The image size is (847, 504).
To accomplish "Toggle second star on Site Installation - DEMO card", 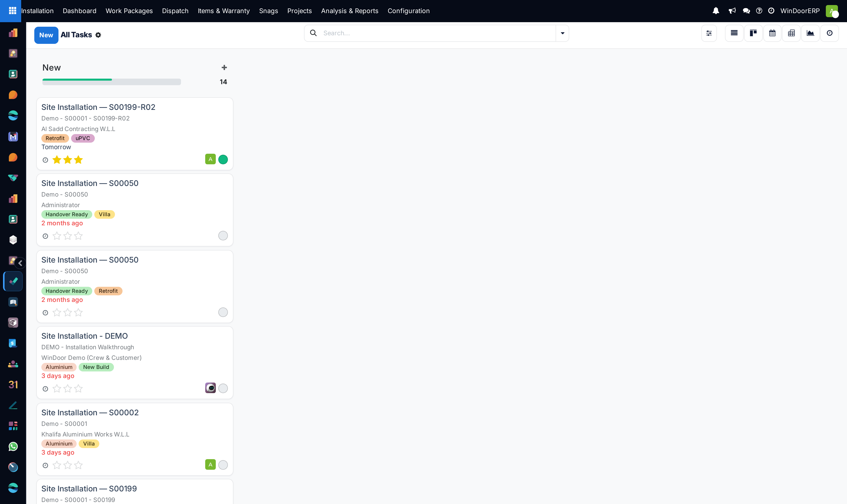I will [68, 389].
